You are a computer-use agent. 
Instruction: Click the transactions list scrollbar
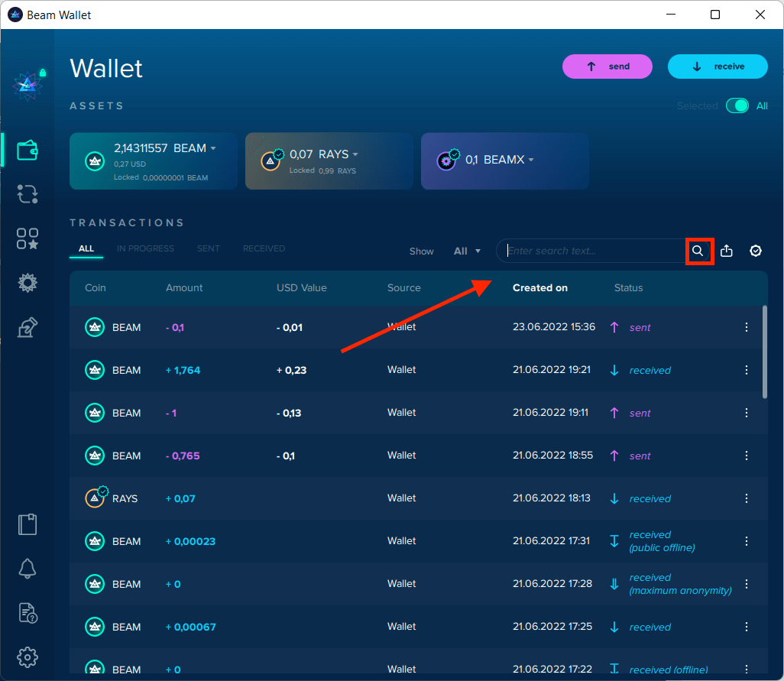click(764, 352)
